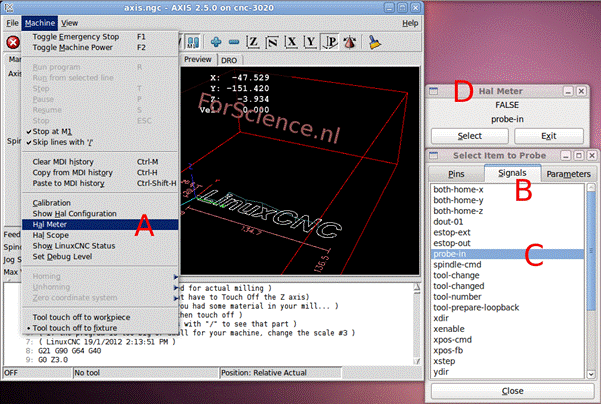
Task: Click the Select Item to Probe window icon
Action: (434, 155)
